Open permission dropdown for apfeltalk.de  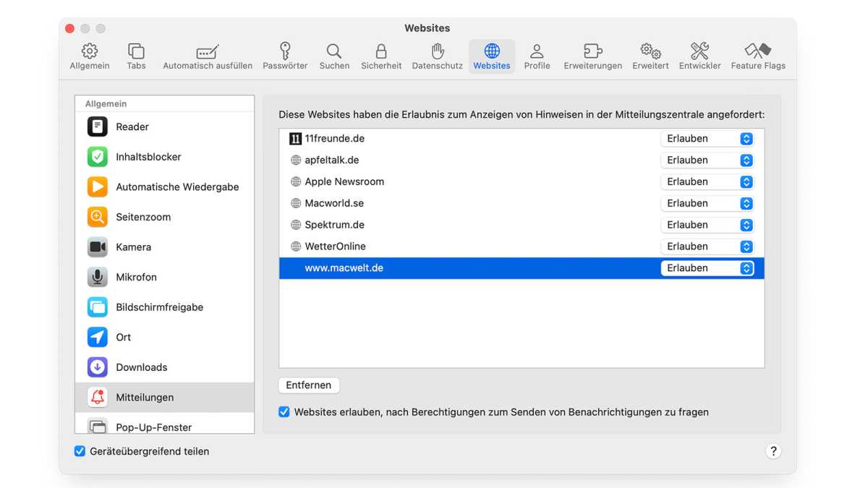707,160
